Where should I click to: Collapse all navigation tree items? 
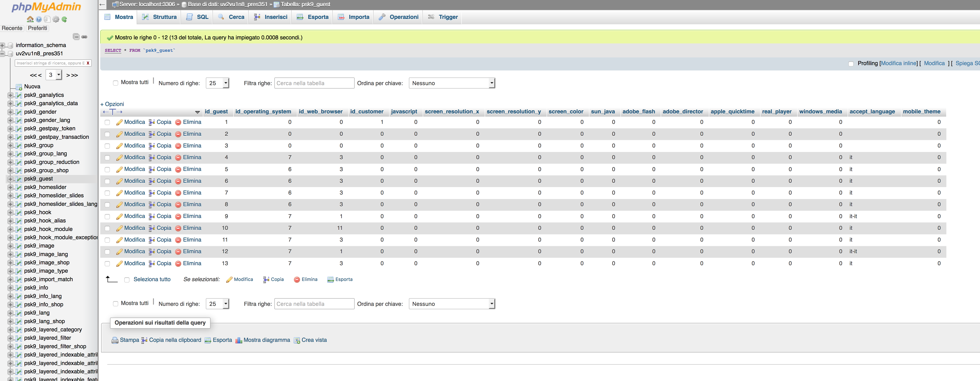[76, 37]
